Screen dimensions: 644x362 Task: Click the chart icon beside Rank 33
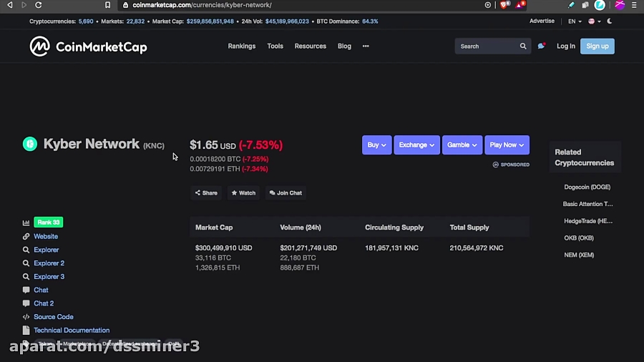26,222
